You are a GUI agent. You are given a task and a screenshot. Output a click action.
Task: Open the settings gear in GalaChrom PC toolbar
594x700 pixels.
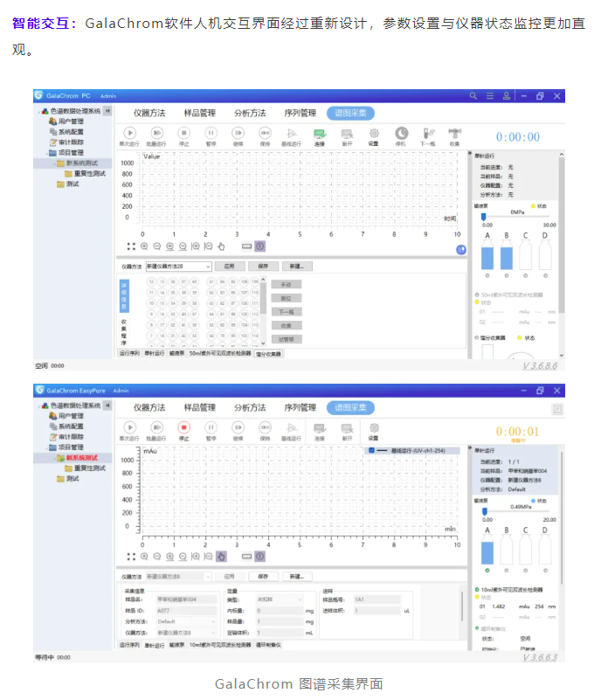click(x=374, y=133)
